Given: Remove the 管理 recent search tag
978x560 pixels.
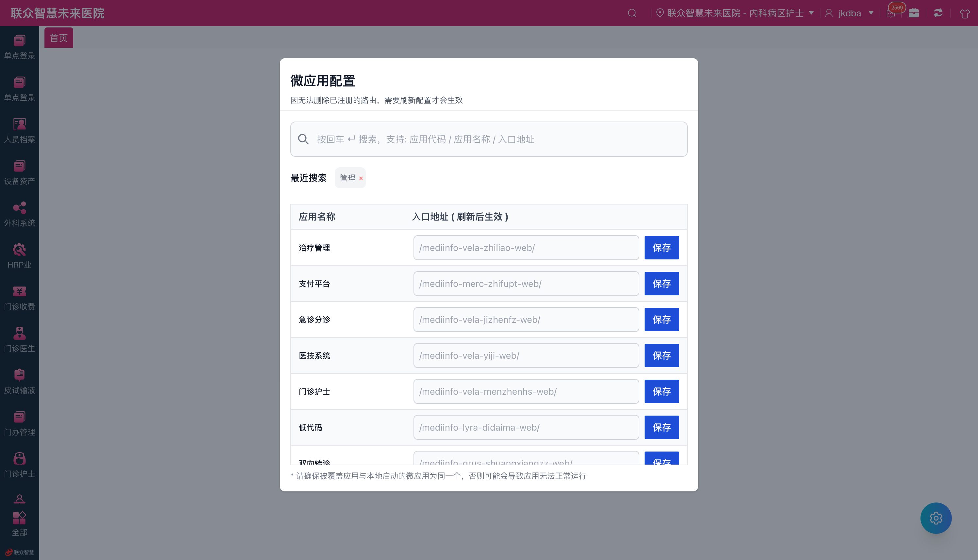Looking at the screenshot, I should (361, 178).
